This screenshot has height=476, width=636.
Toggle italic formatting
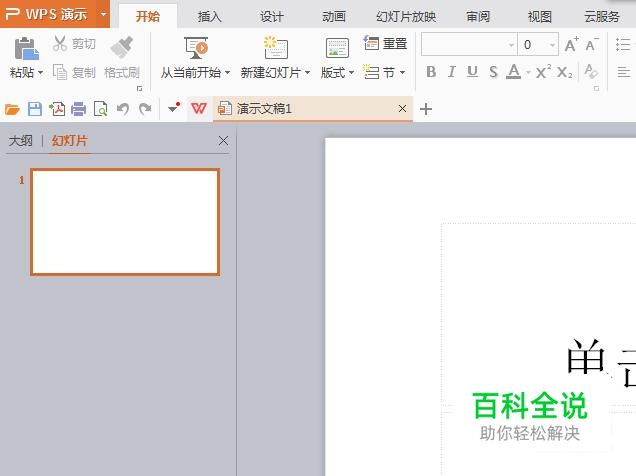pyautogui.click(x=451, y=72)
